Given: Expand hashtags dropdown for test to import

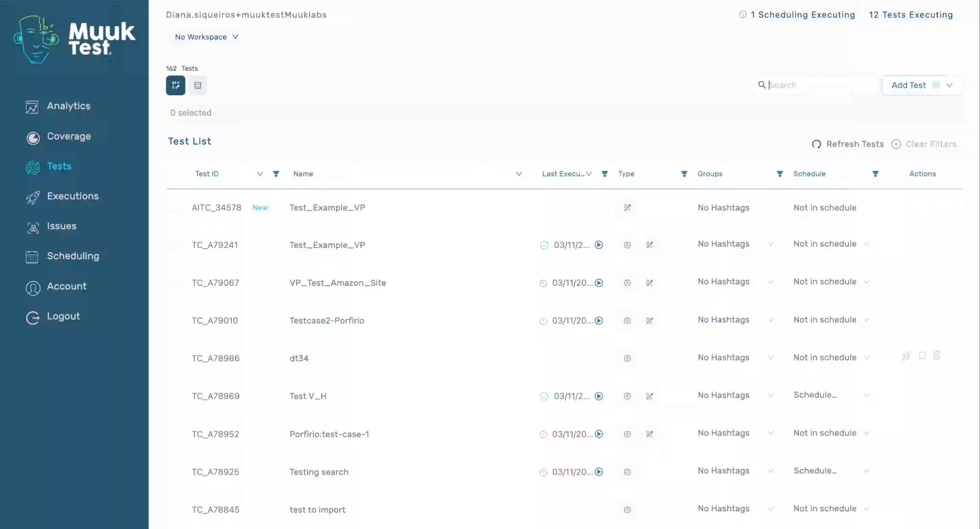Looking at the screenshot, I should tap(771, 509).
